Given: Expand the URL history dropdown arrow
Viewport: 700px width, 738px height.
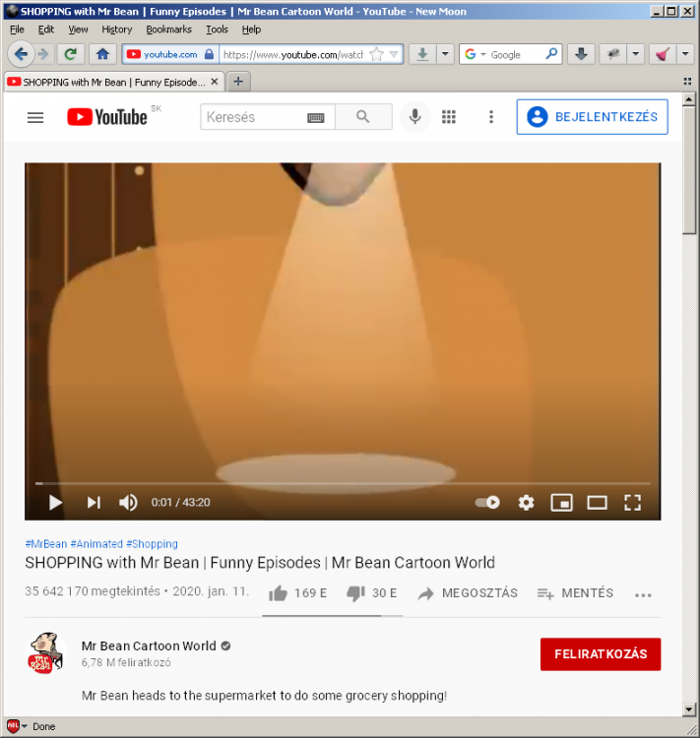Looking at the screenshot, I should [x=394, y=54].
